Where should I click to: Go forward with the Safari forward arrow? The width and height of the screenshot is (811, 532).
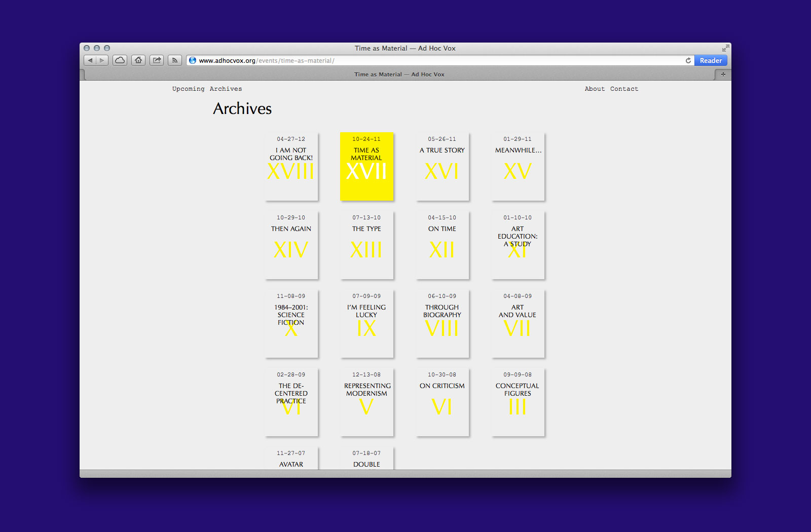coord(102,60)
